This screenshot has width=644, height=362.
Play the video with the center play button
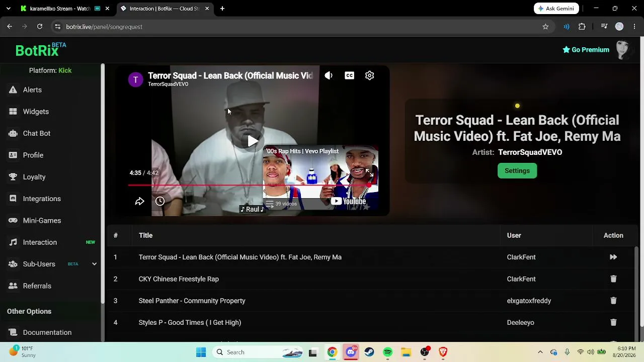click(x=253, y=141)
